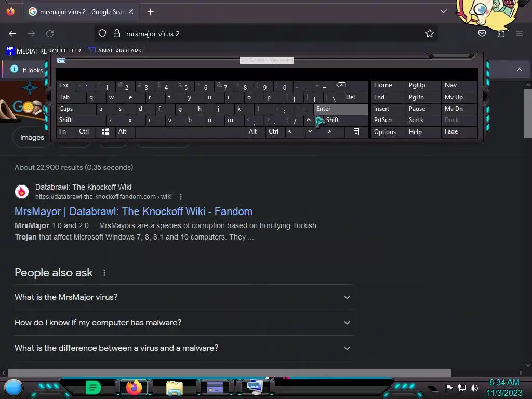The height and width of the screenshot is (399, 532).
Task: Click the Mv Up key on the on-screen keyboard
Action: point(459,97)
